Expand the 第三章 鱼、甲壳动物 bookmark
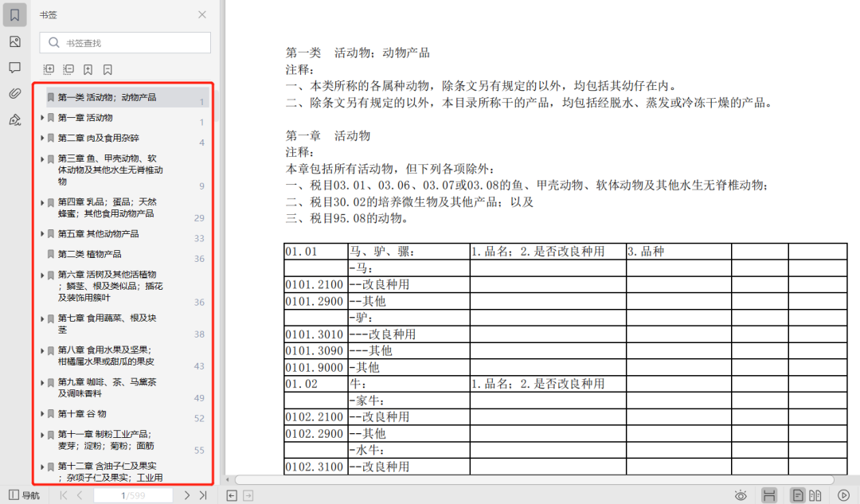Screen dimensions: 860x504 42,158
